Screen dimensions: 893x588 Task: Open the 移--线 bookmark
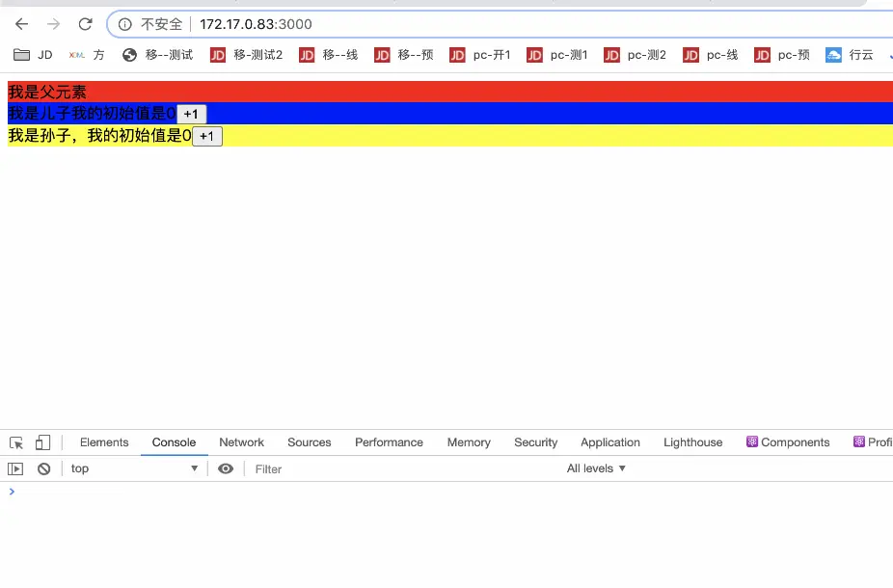coord(329,55)
